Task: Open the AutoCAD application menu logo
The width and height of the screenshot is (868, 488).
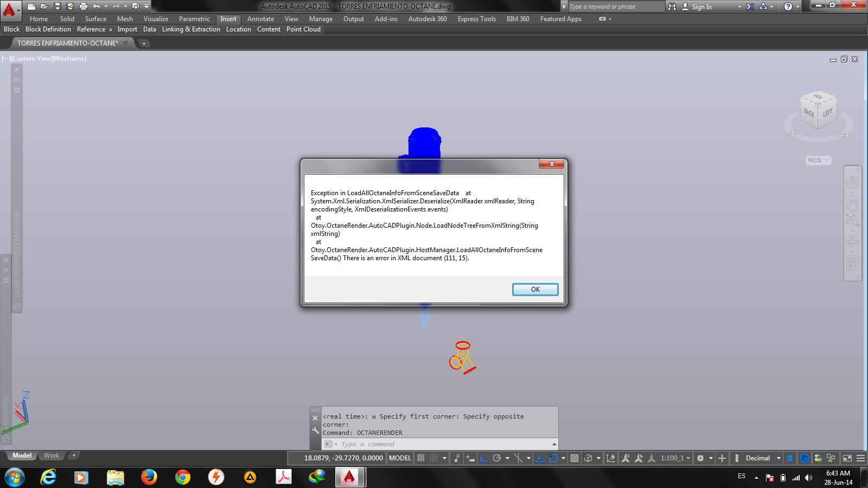Action: point(10,10)
